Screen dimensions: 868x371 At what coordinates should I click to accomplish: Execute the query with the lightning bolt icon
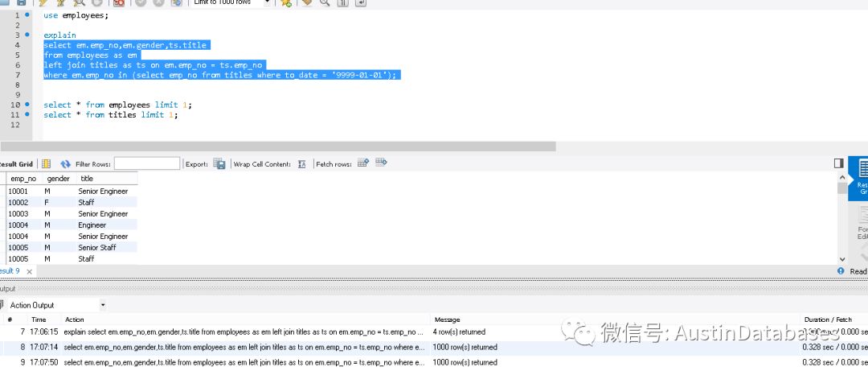click(x=43, y=2)
